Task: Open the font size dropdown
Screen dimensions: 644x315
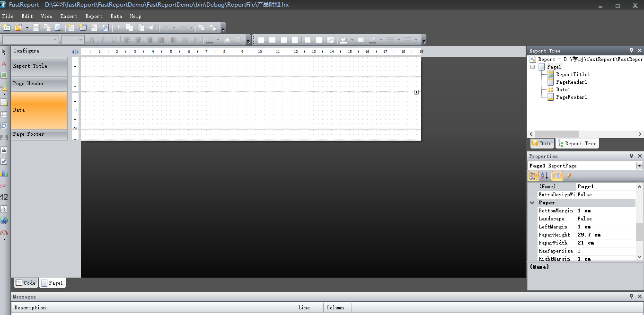Action: 81,40
